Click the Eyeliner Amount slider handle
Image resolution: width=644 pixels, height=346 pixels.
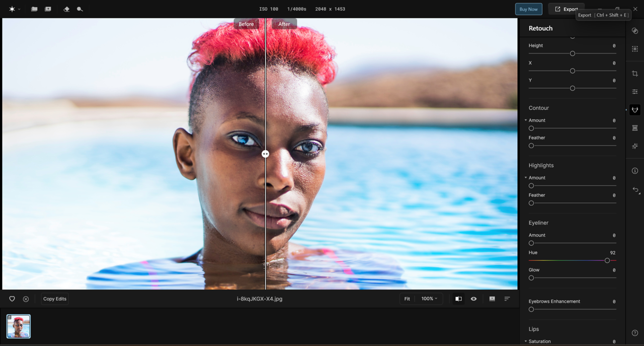coord(531,243)
